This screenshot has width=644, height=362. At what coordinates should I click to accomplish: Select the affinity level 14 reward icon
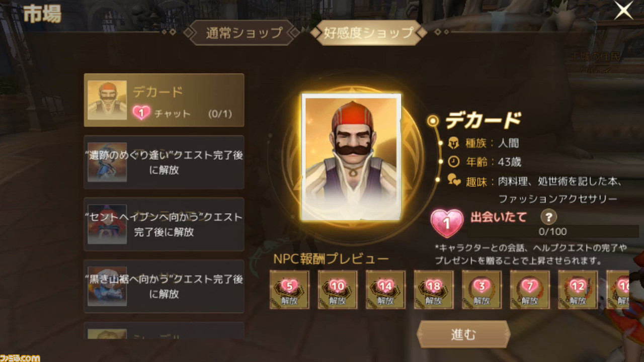coord(385,290)
